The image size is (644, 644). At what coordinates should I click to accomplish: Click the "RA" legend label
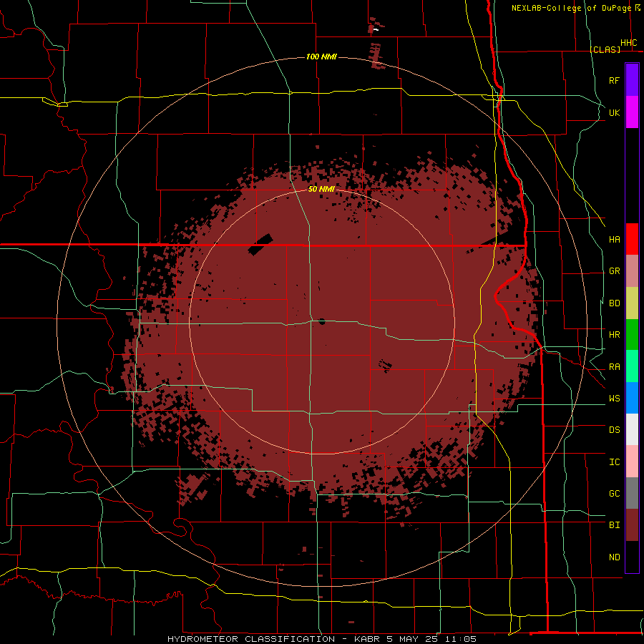click(614, 367)
